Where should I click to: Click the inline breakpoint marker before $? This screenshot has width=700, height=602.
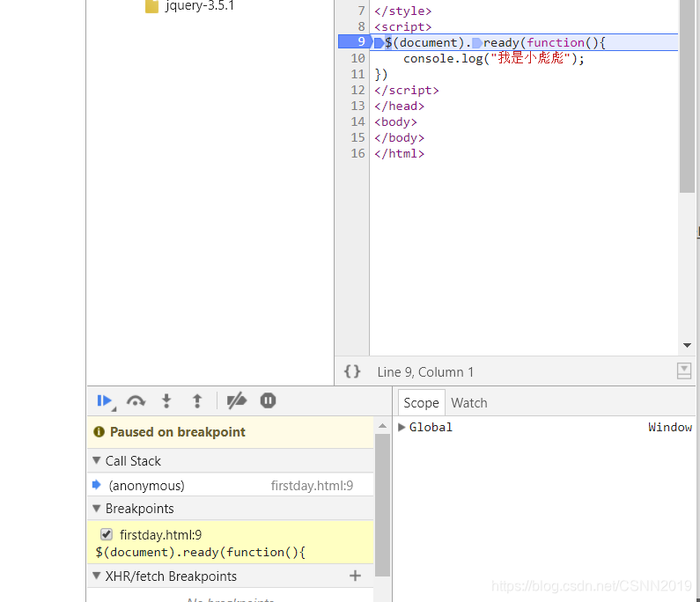click(379, 43)
